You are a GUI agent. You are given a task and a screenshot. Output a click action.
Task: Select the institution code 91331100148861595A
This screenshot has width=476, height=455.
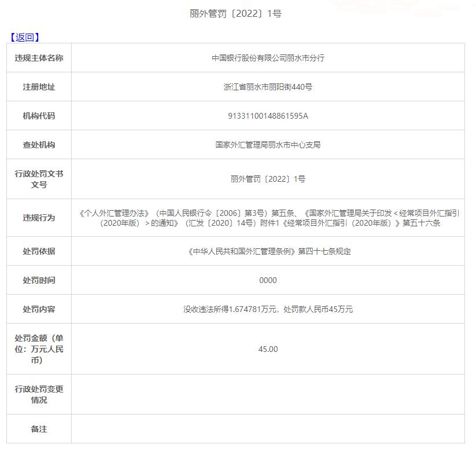point(267,116)
